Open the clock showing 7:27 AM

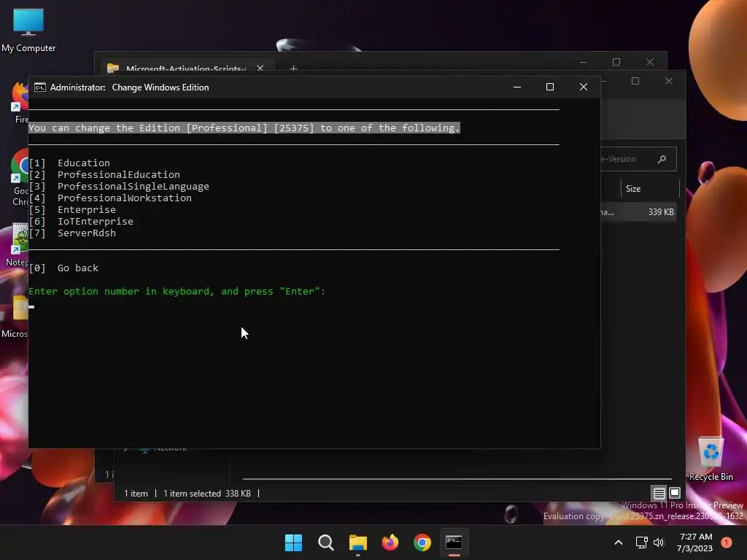pos(694,542)
